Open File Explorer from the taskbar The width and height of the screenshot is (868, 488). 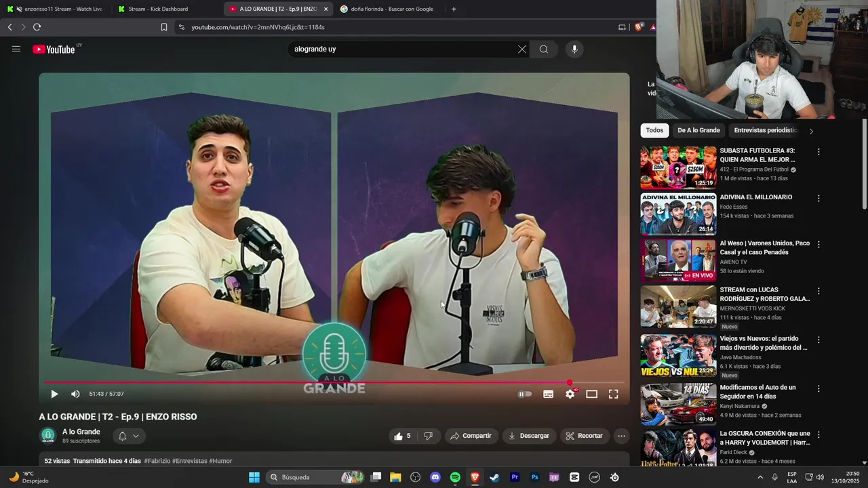click(x=395, y=477)
